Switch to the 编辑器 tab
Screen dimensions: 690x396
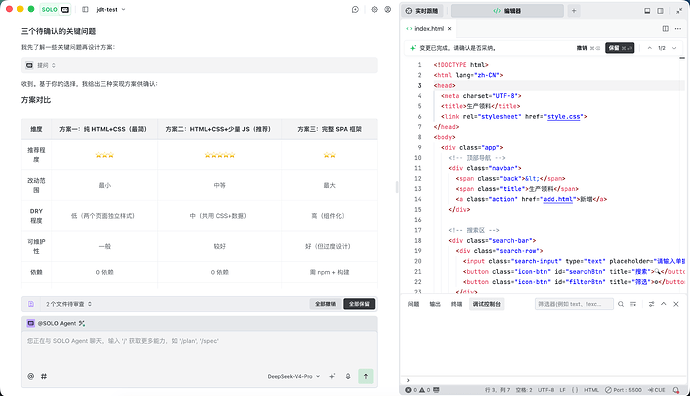507,11
